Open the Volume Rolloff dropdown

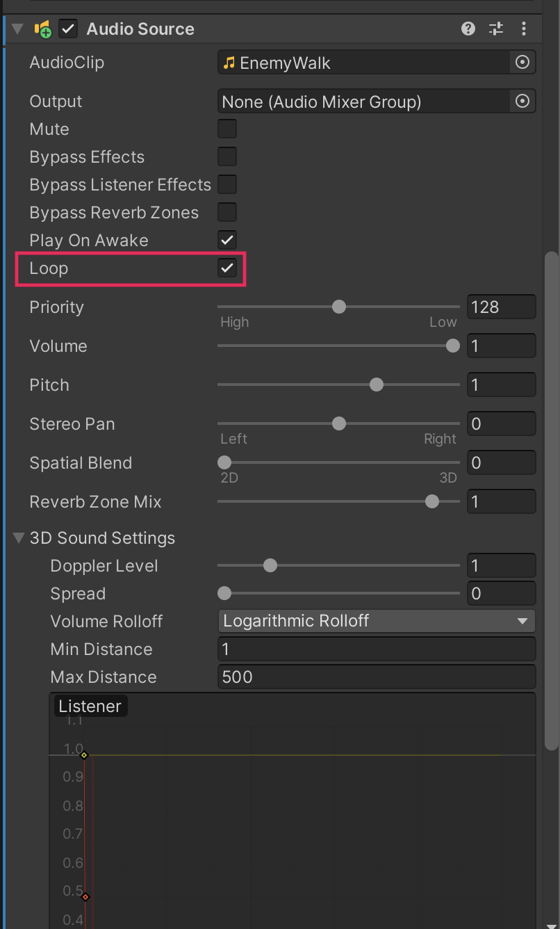[376, 621]
